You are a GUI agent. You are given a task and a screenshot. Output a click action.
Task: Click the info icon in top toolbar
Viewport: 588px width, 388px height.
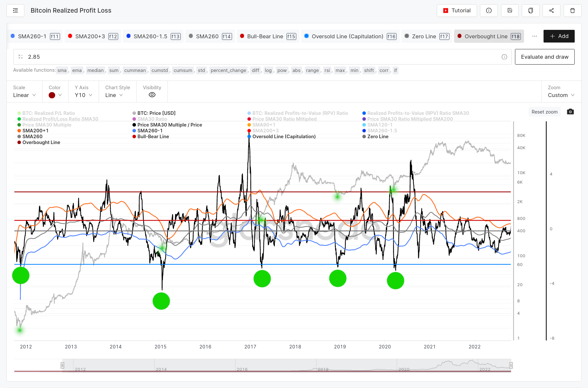click(489, 11)
